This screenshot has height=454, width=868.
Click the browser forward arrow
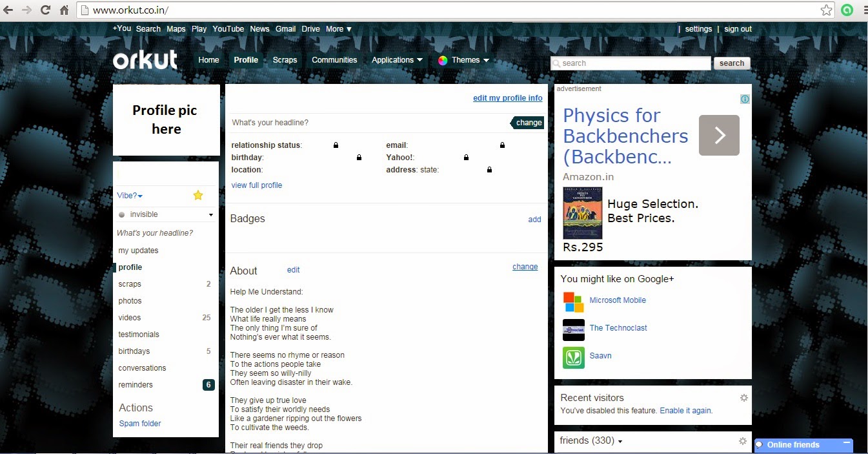click(x=27, y=10)
